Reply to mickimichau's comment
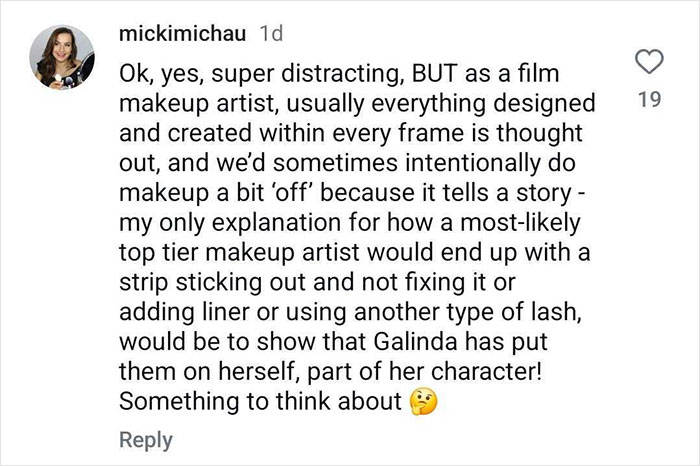700x466 pixels. point(146,440)
